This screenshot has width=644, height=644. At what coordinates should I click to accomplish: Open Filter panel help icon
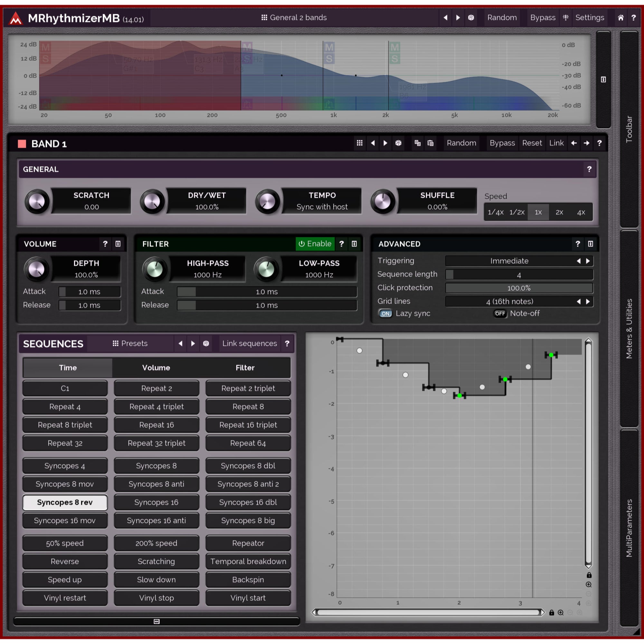(x=341, y=244)
